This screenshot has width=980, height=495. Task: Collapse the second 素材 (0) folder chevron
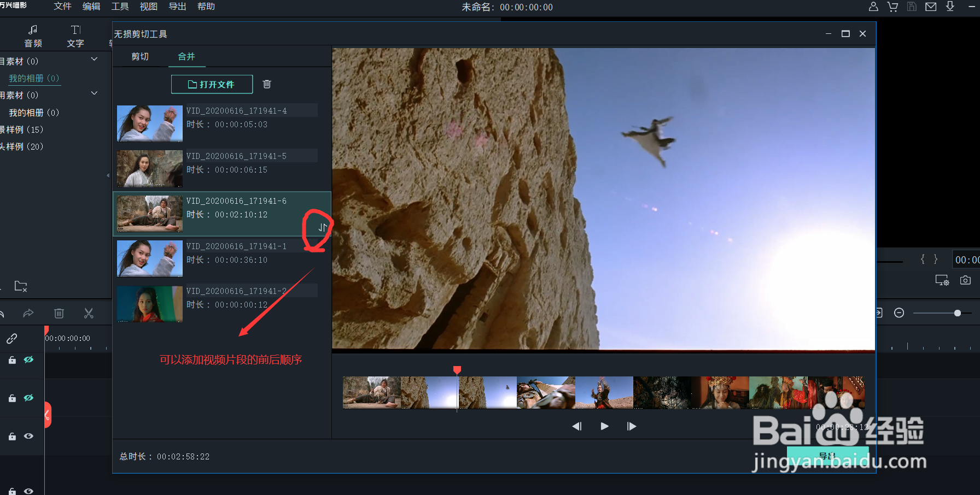(94, 93)
